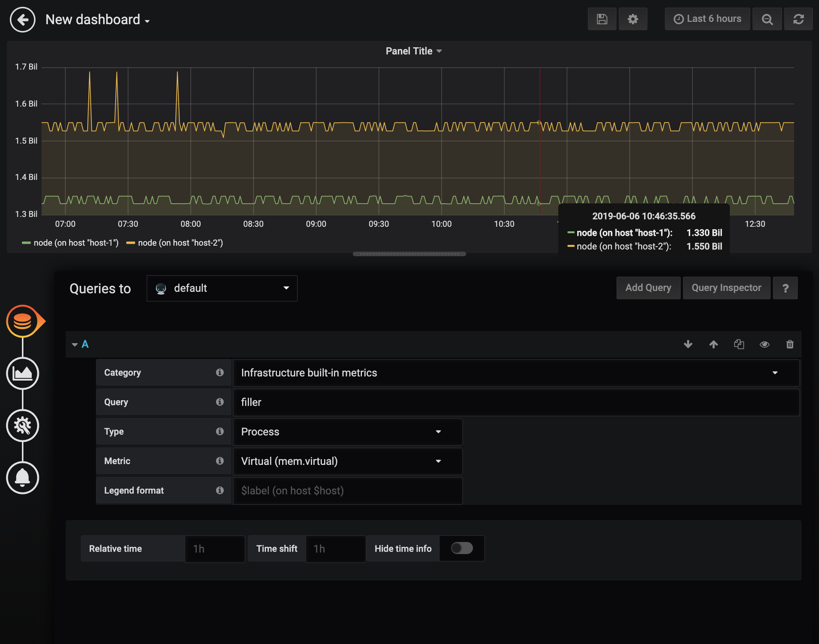819x644 pixels.
Task: Click the Add Query button
Action: pos(648,288)
